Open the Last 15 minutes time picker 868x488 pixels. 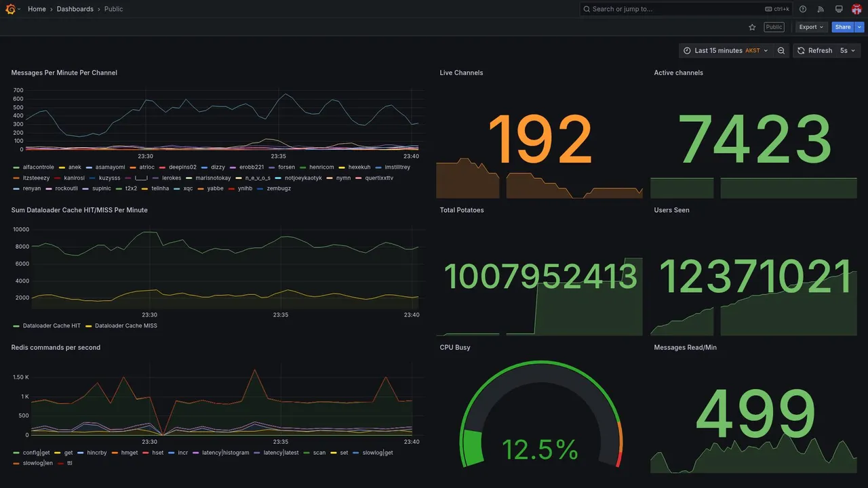pos(726,51)
